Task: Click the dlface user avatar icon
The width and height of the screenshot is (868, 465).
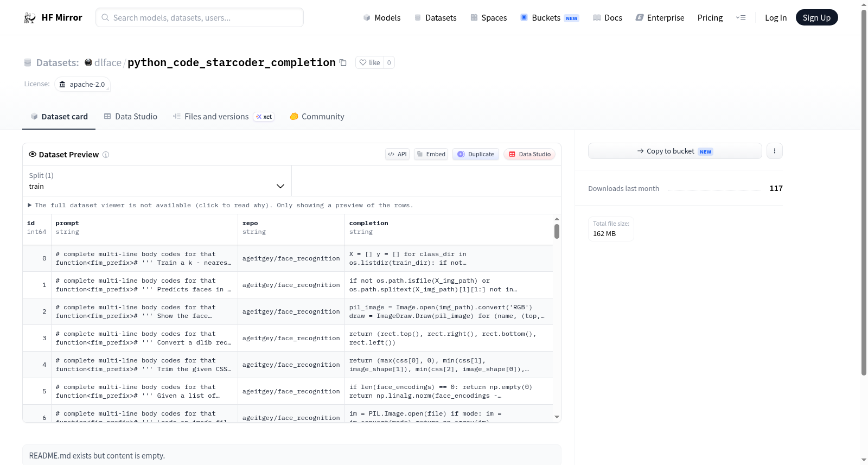Action: click(x=88, y=62)
